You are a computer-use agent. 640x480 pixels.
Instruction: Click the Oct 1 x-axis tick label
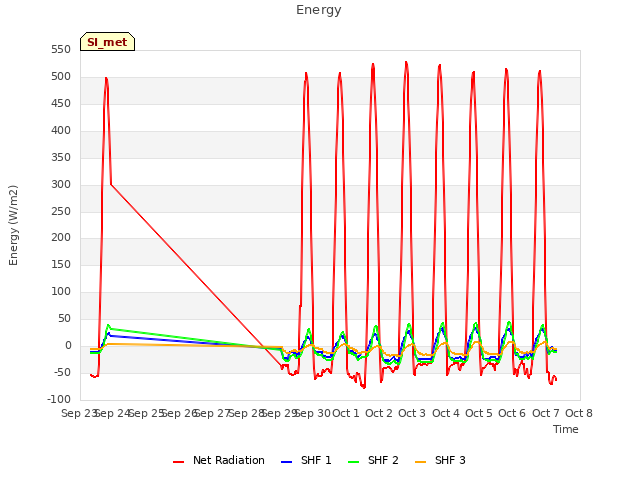point(346,413)
